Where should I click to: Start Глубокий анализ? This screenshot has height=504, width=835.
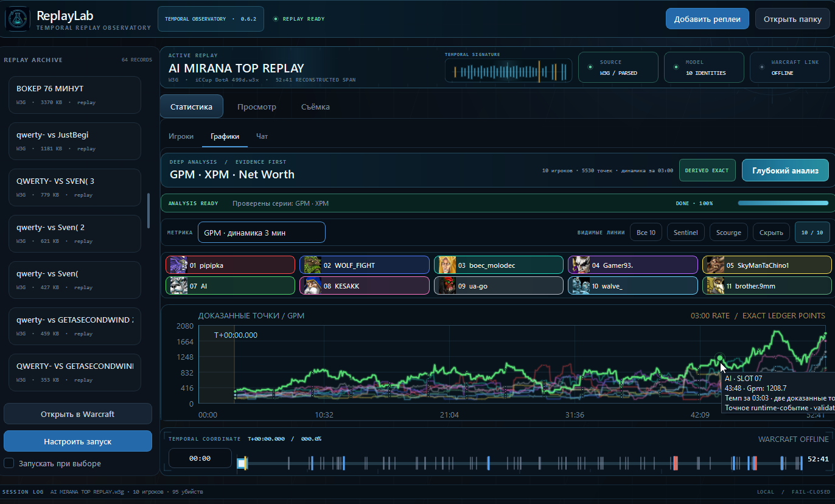[785, 170]
